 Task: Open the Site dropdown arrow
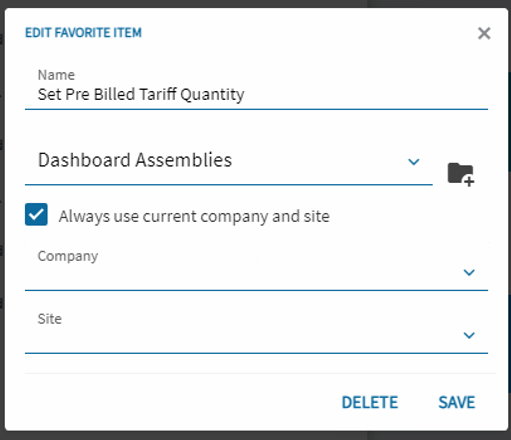pos(469,335)
